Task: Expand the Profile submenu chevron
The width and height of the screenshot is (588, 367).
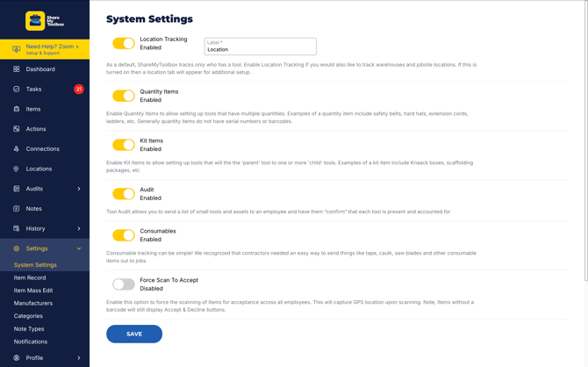Action: tap(79, 357)
